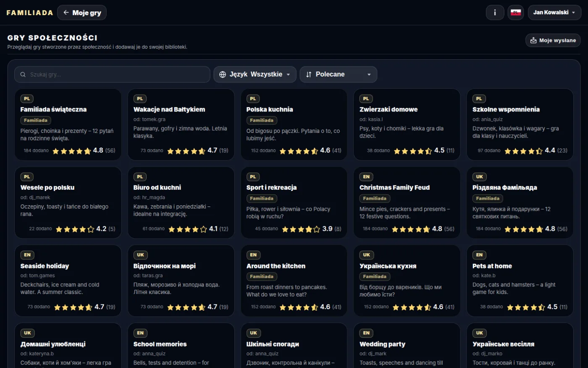Click star rating on Familiada świąteczna card
The width and height of the screenshot is (588, 368).
click(71, 151)
